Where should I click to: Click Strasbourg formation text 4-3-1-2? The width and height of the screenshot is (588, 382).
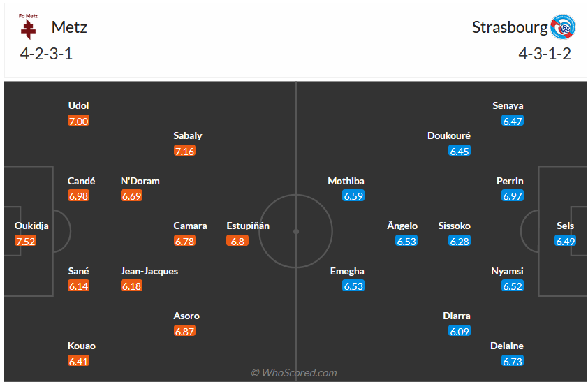[545, 54]
